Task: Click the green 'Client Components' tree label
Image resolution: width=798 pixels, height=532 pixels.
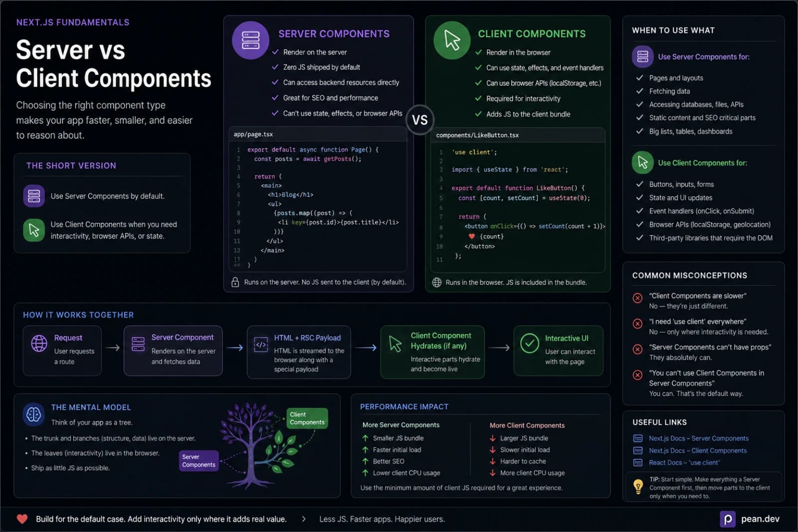Action: click(x=307, y=418)
